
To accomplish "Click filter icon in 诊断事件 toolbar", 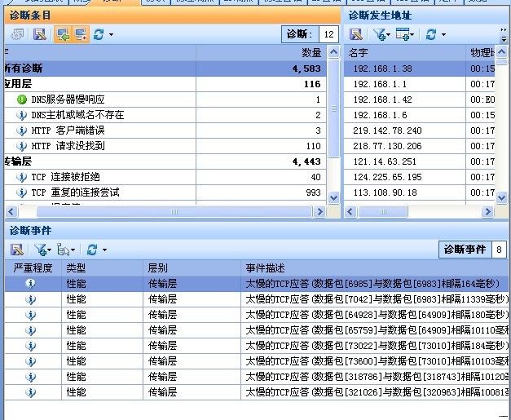I will pos(41,250).
